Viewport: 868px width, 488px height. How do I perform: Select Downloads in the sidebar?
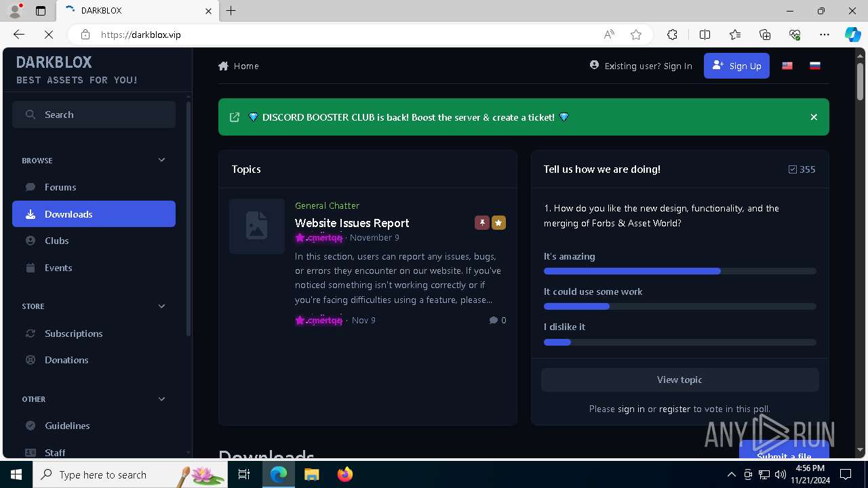tap(94, 214)
